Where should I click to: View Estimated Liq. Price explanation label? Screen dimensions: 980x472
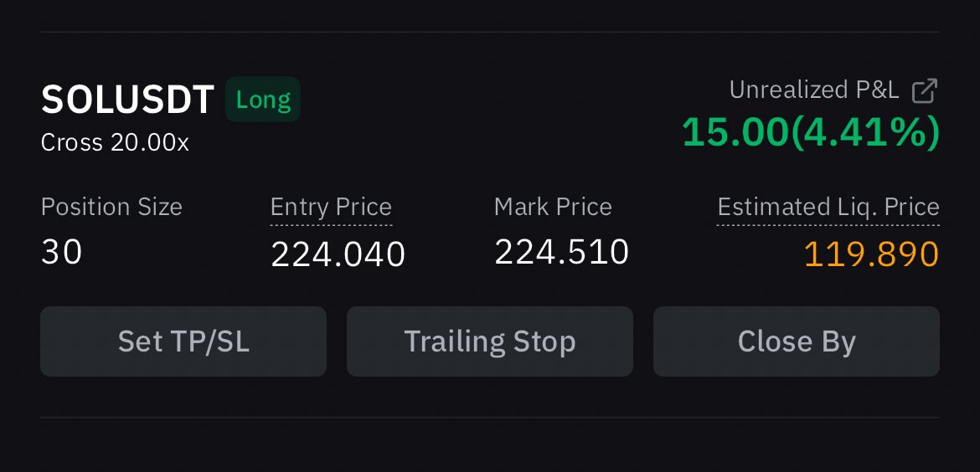pos(828,207)
